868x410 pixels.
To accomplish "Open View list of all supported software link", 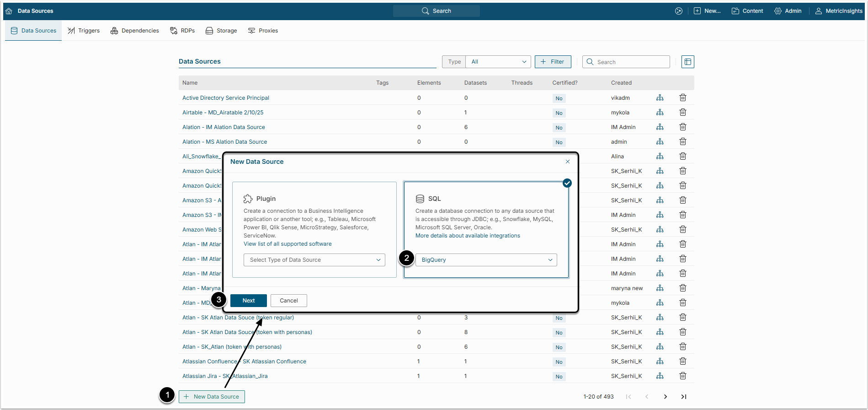I will [288, 244].
